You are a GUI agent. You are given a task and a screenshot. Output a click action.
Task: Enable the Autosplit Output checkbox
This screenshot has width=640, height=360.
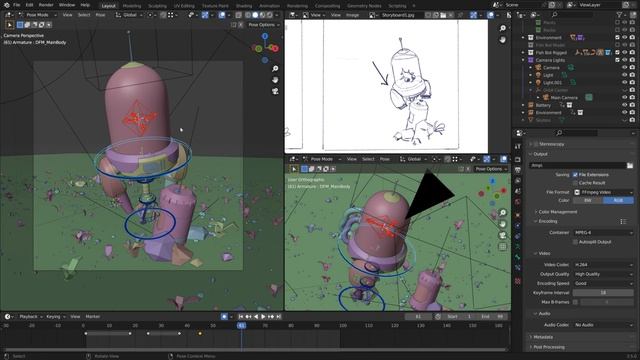tap(575, 242)
